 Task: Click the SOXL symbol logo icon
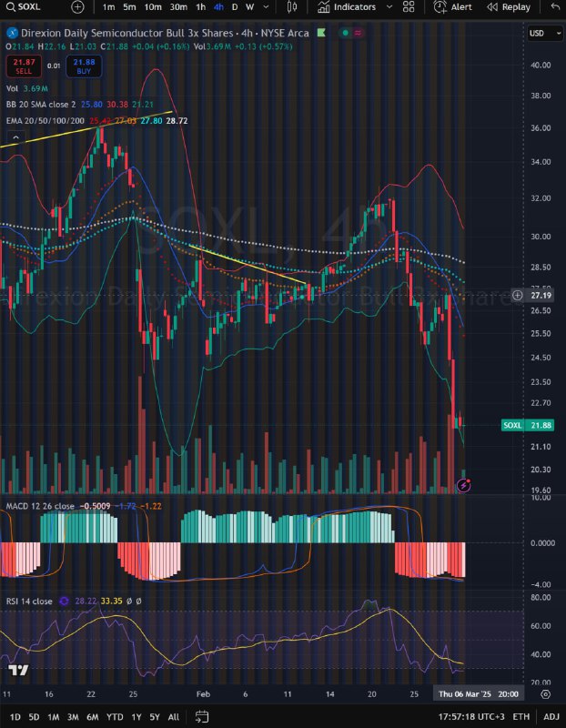(x=12, y=33)
